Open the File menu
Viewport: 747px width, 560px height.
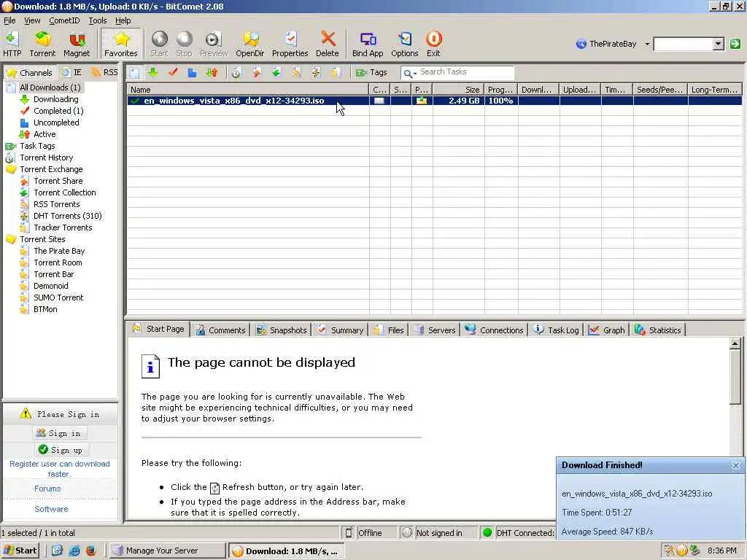[9, 20]
